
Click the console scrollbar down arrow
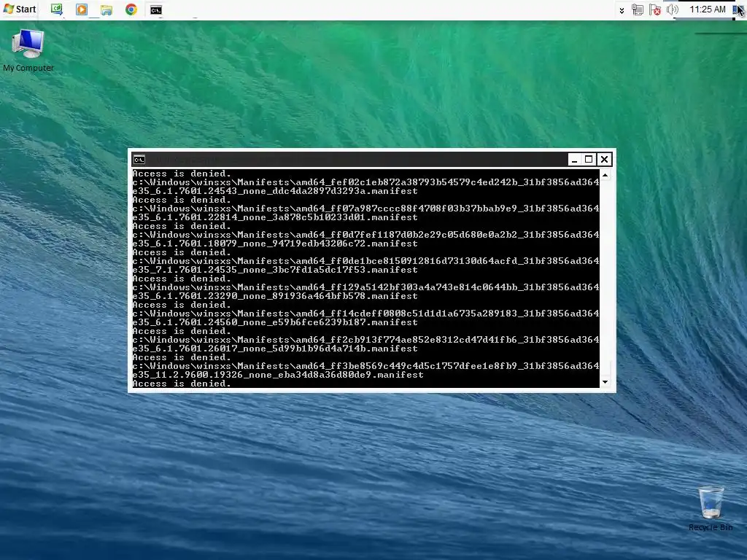point(605,382)
